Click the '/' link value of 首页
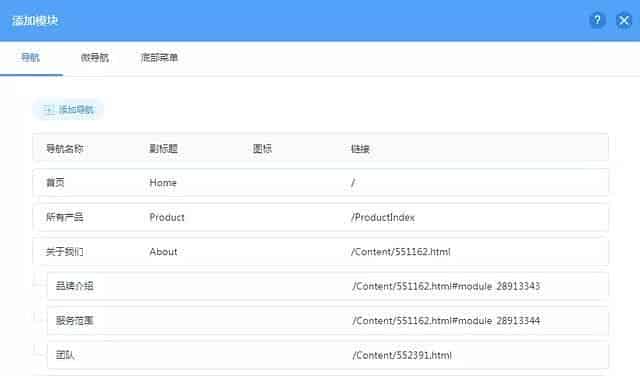Screen dimensions: 640x376 [x=353, y=182]
